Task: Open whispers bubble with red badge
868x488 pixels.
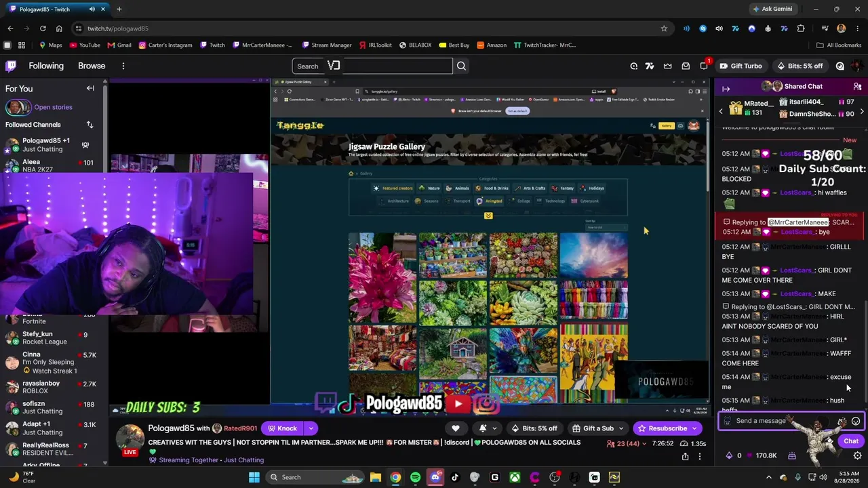Action: (704, 65)
